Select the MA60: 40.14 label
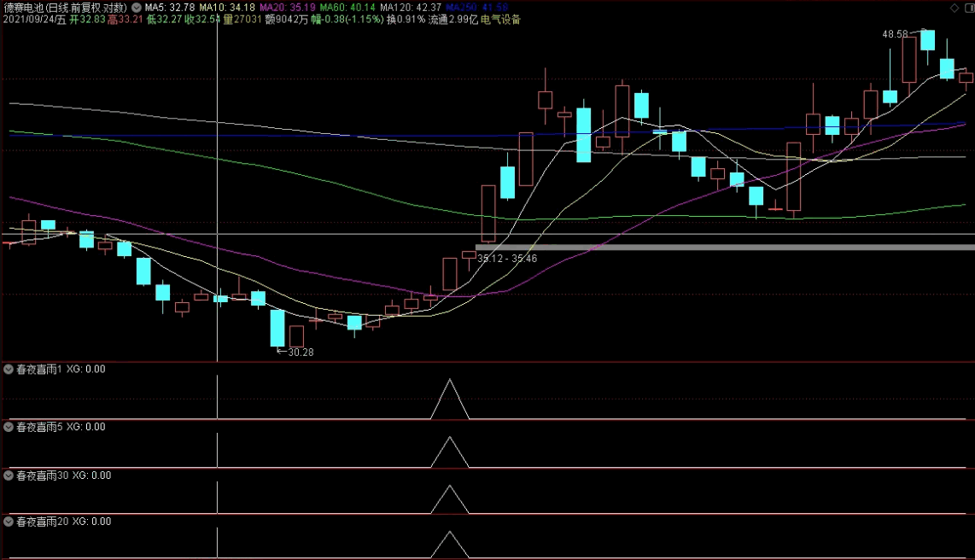 (x=347, y=8)
